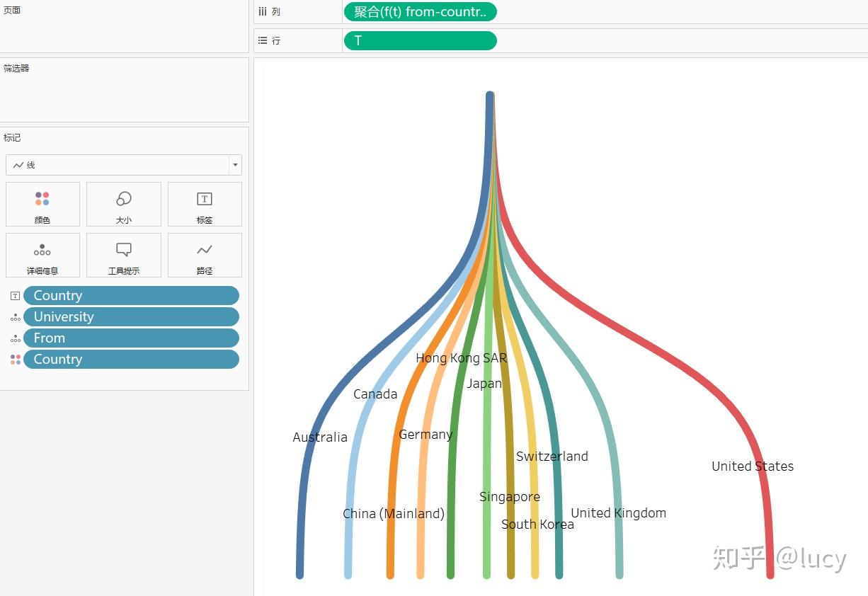Click the Singapore label
Screen dimensions: 868x596
click(510, 497)
